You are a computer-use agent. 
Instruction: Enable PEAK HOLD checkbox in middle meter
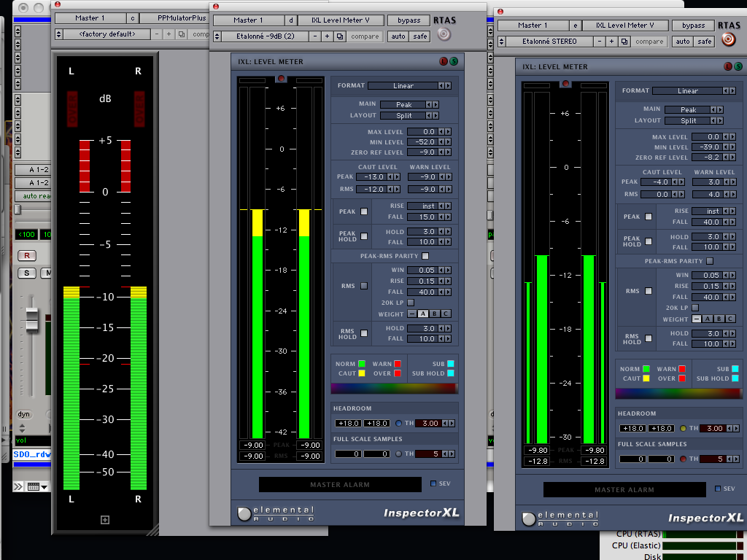(x=364, y=236)
